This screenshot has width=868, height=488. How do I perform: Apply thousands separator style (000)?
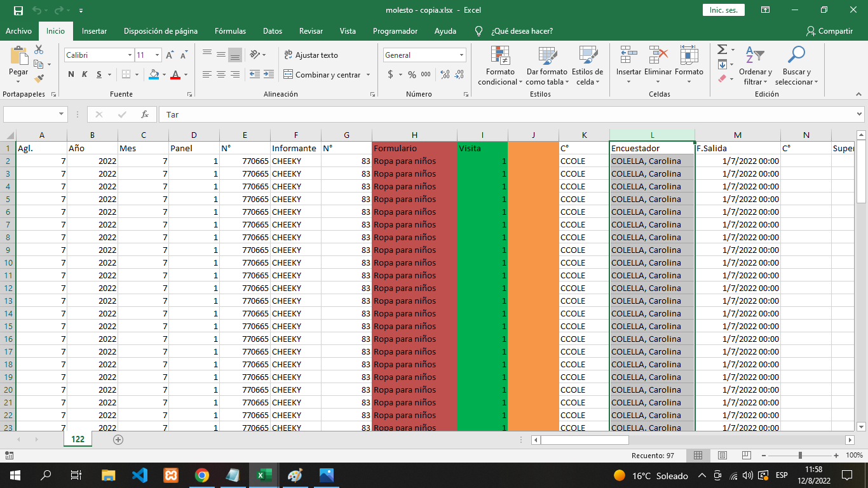point(426,74)
